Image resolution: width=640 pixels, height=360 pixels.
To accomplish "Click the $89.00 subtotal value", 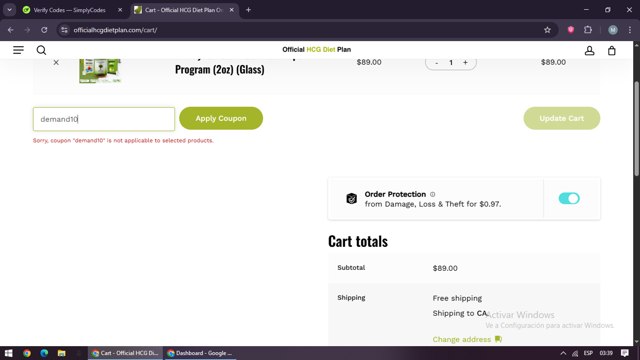I will click(445, 268).
